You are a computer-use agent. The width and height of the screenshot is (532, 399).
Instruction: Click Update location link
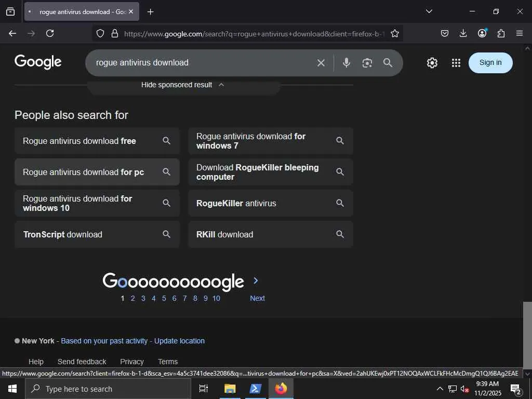click(179, 341)
